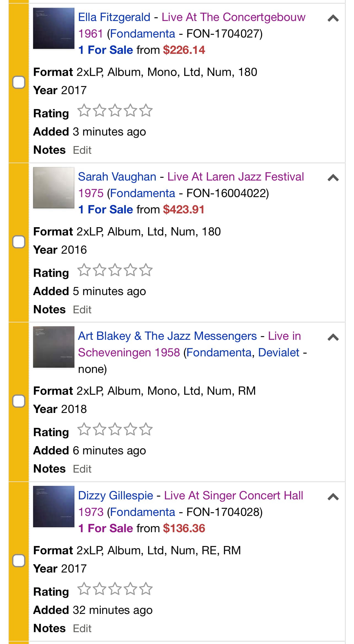Select the Ella Fitzgerald release checkbox
The height and width of the screenshot is (644, 354).
[x=19, y=82]
